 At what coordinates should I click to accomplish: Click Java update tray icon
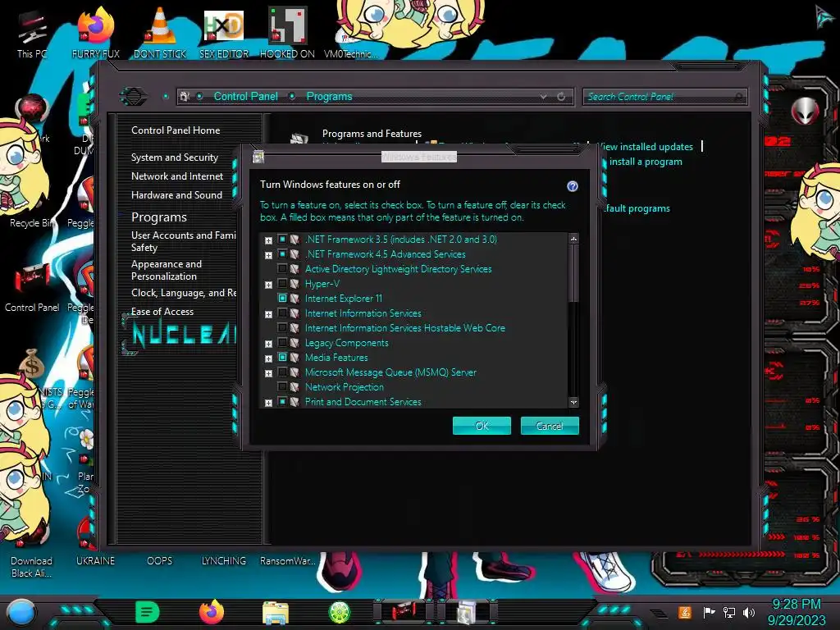(684, 612)
